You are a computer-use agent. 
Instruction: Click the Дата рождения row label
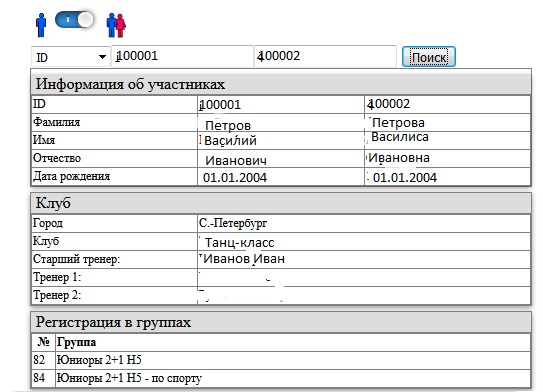point(71,176)
